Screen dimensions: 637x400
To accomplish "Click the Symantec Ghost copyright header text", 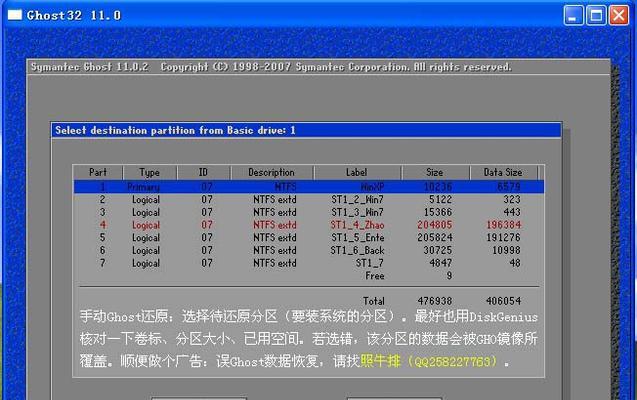I will [x=271, y=67].
